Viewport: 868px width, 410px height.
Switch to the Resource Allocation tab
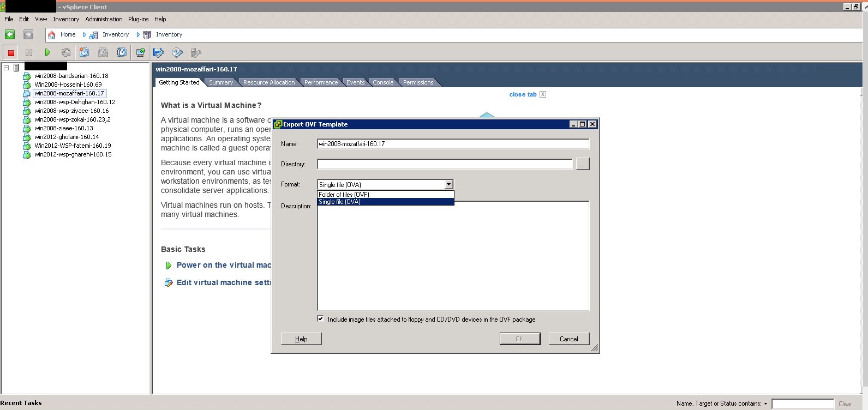pyautogui.click(x=269, y=82)
